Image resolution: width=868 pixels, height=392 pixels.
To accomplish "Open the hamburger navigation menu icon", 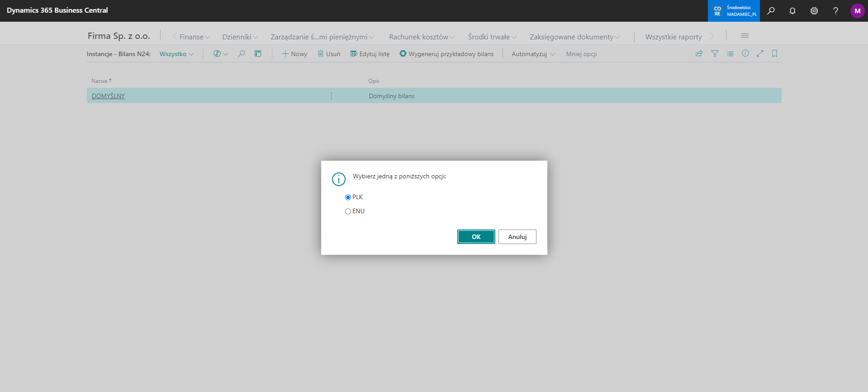I will click(745, 36).
